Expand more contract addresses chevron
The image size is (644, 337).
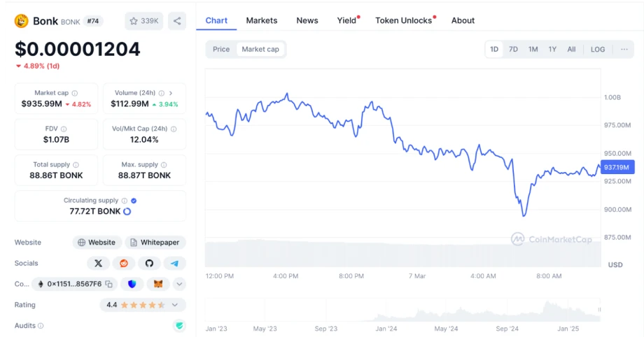tap(180, 284)
